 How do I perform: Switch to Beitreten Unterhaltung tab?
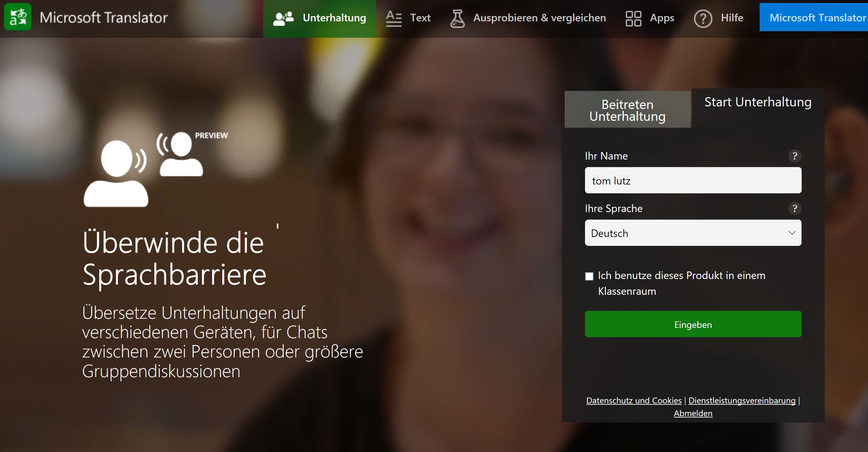[627, 110]
